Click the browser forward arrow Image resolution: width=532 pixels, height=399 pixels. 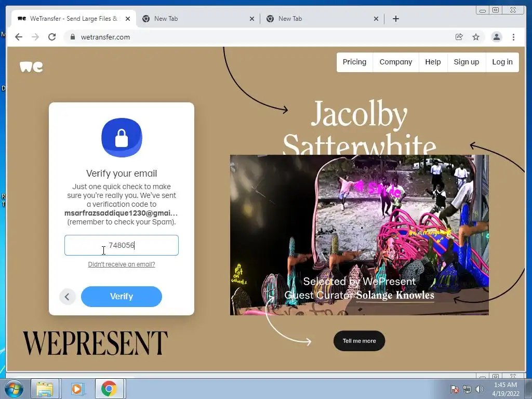pyautogui.click(x=35, y=37)
